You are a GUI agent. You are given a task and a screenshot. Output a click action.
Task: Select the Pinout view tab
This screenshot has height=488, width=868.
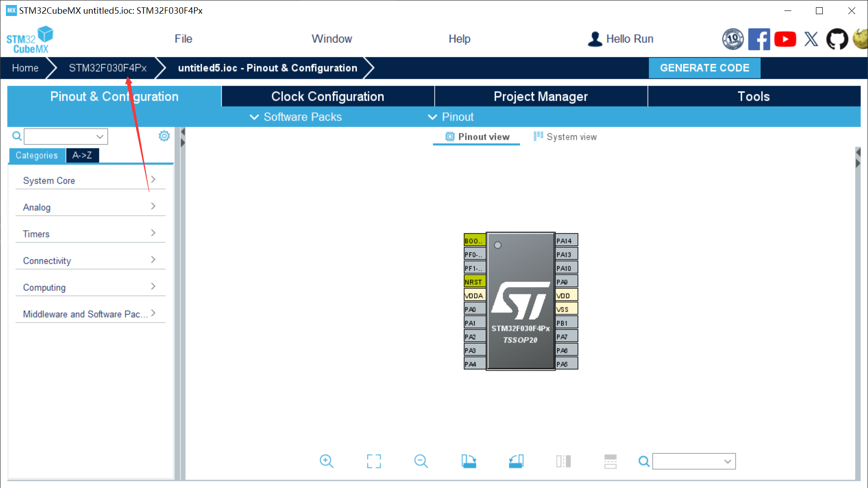[477, 136]
